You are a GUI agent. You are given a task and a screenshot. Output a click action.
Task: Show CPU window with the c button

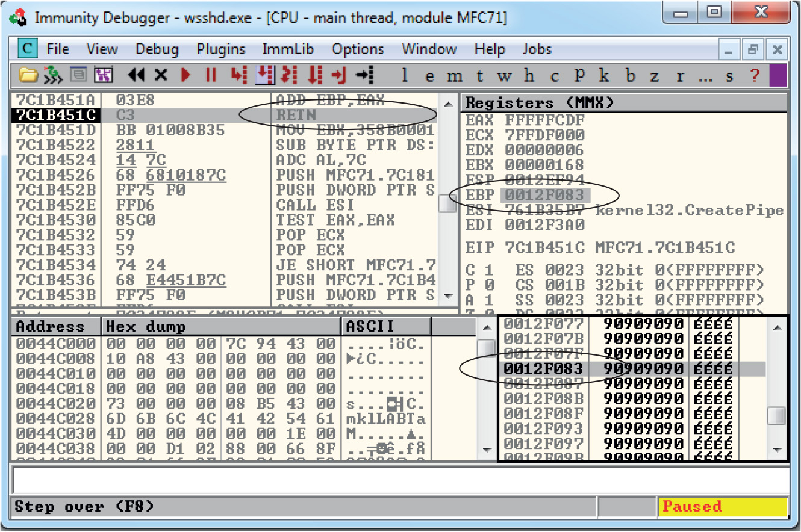pos(554,76)
